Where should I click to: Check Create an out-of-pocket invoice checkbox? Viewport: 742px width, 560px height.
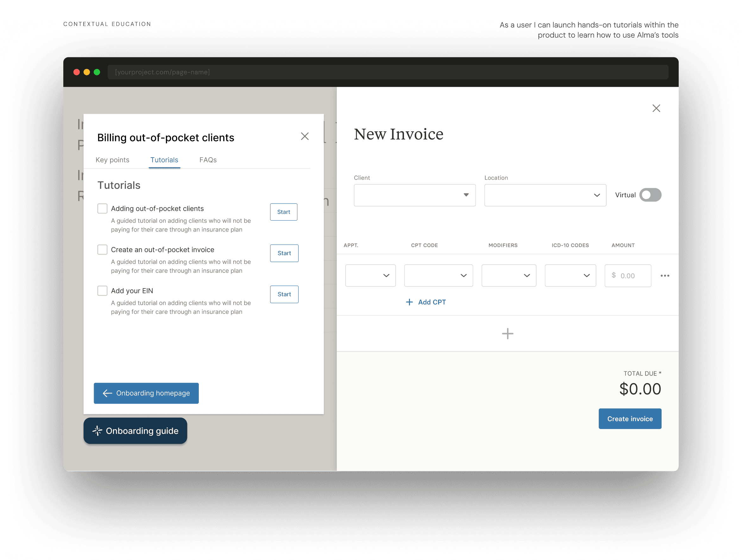coord(102,250)
